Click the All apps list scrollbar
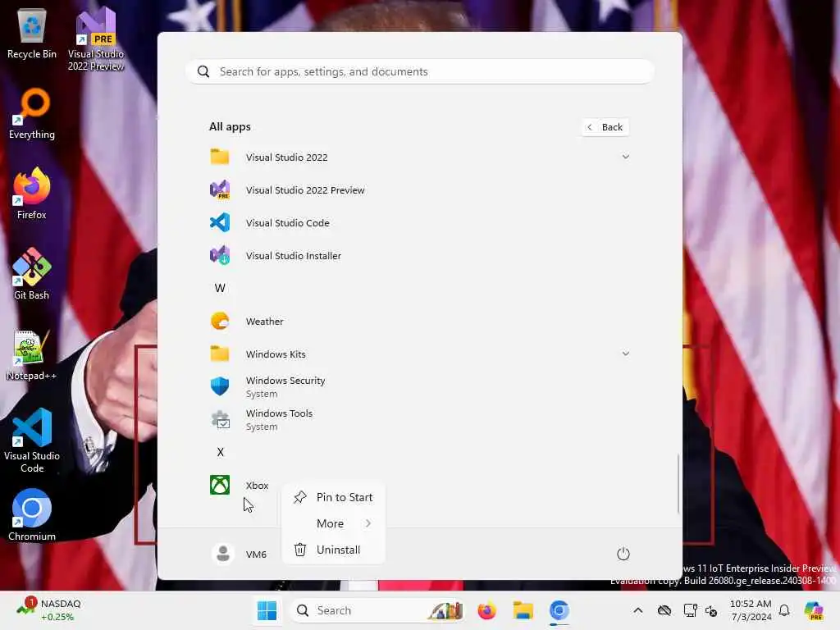The width and height of the screenshot is (840, 630). click(678, 483)
